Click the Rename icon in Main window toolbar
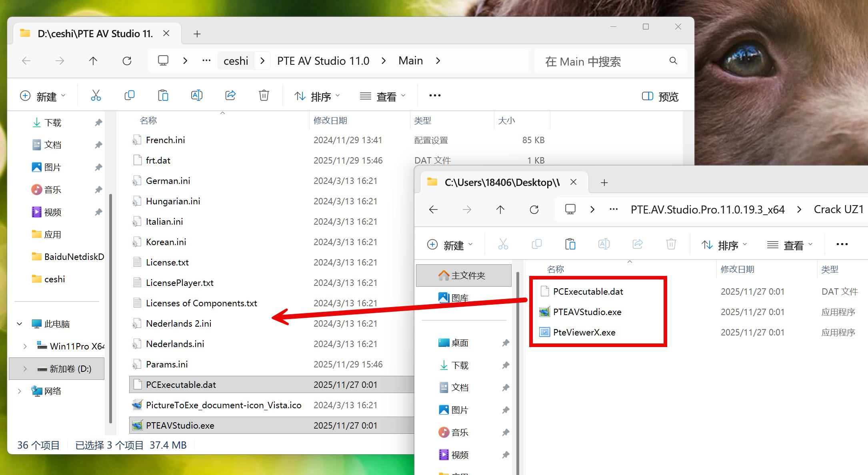This screenshot has height=475, width=868. coord(197,96)
